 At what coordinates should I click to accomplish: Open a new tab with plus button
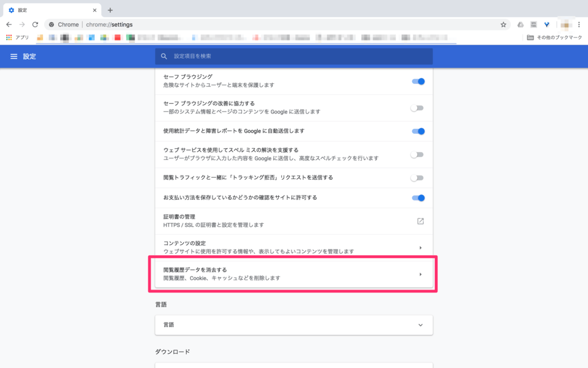click(x=110, y=10)
